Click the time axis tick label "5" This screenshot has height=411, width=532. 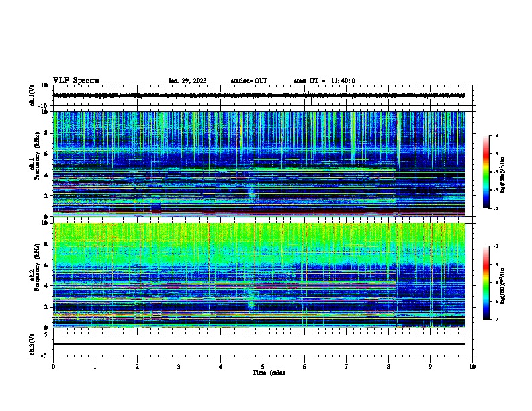pyautogui.click(x=263, y=367)
